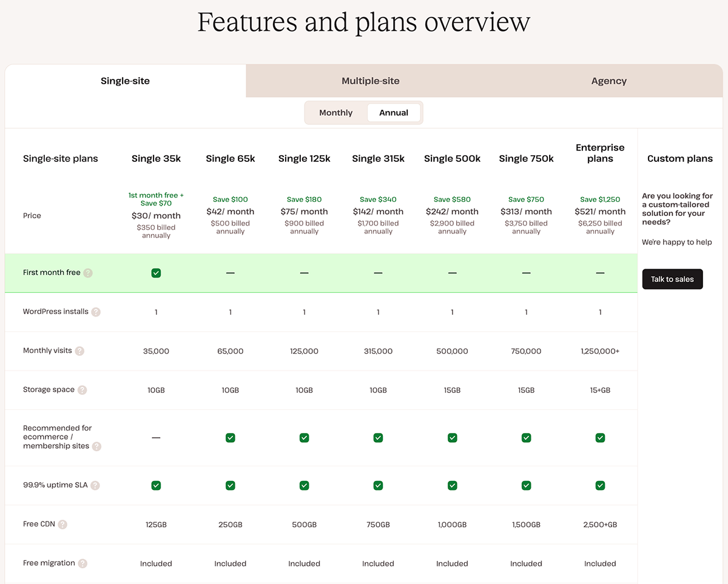The height and width of the screenshot is (584, 728).
Task: Click ecommerce checkmark under Single 65k
Action: click(x=230, y=437)
